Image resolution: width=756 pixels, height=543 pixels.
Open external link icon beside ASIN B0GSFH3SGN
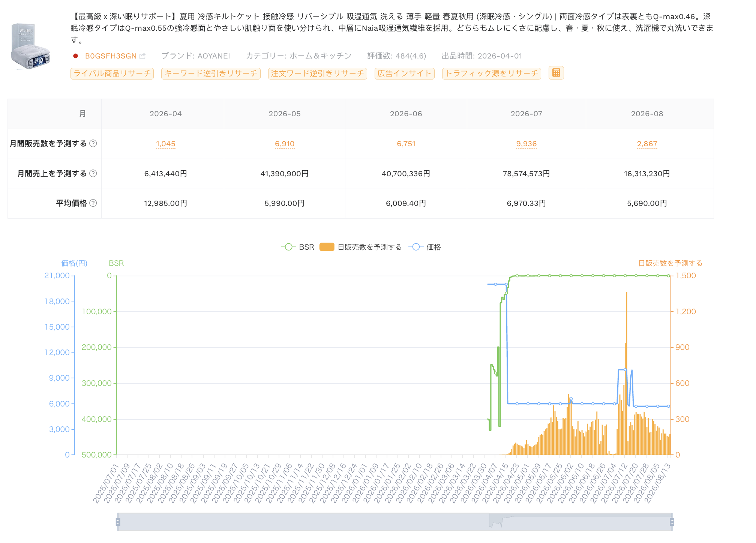(x=142, y=56)
